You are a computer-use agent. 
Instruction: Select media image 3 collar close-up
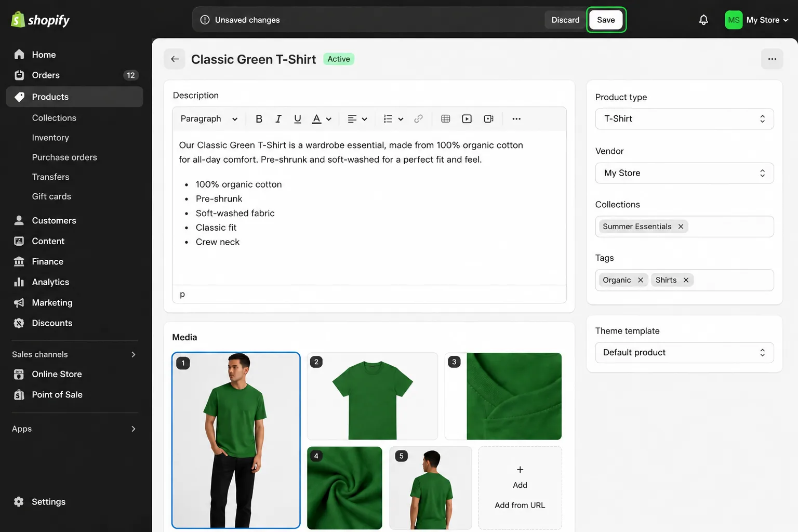(503, 396)
